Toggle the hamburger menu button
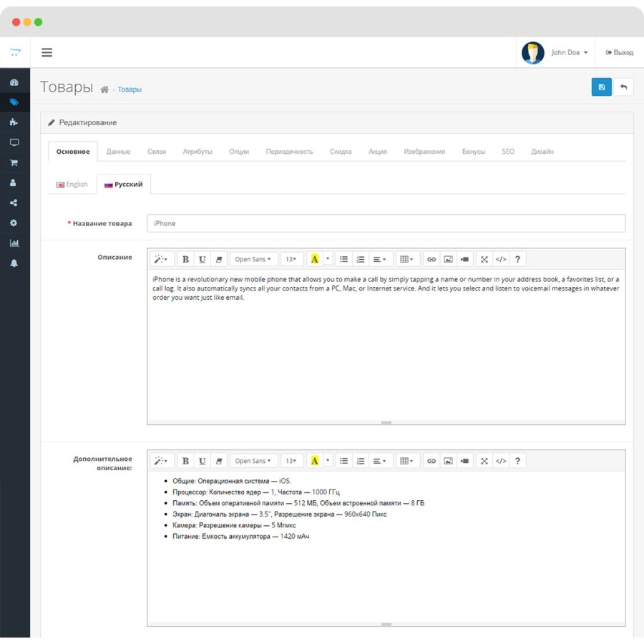Screen dimensions: 644x644 (47, 52)
